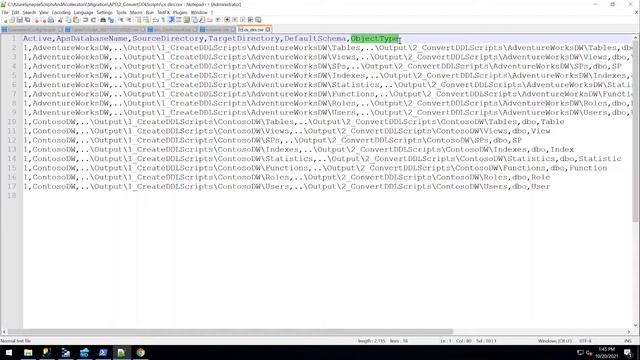Open File Explorer from the taskbar
Viewport: 640px width, 360px height.
pyautogui.click(x=28, y=353)
